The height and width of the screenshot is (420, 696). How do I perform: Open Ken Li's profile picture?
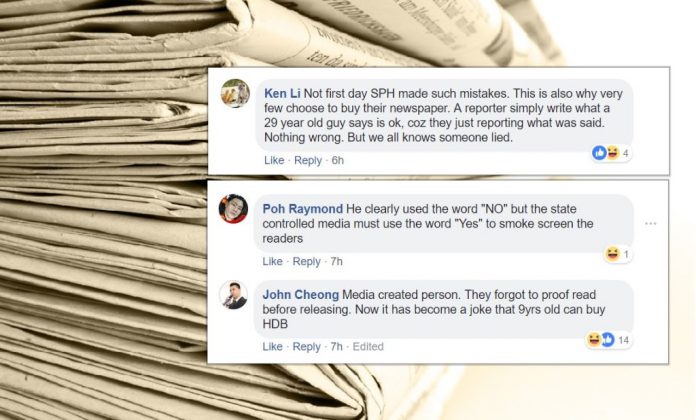coord(235,93)
